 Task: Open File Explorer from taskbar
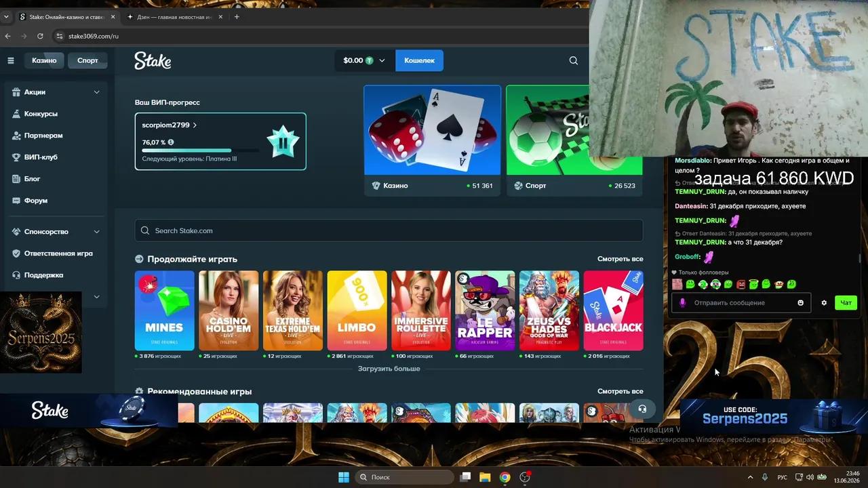[485, 477]
